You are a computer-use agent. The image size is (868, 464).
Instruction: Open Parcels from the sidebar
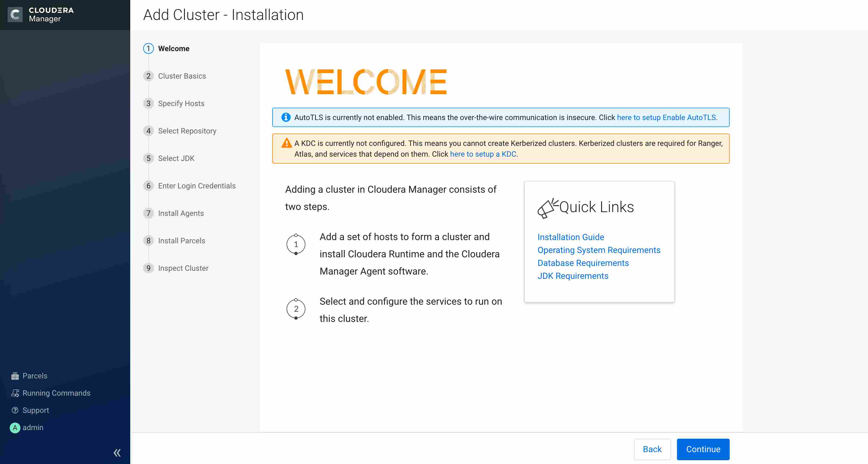coord(34,376)
